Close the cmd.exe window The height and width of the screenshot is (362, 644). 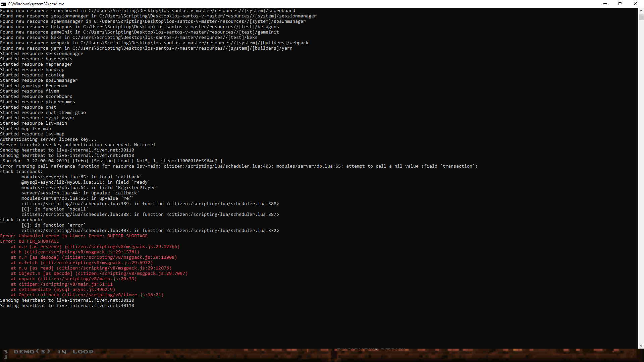pos(636,4)
